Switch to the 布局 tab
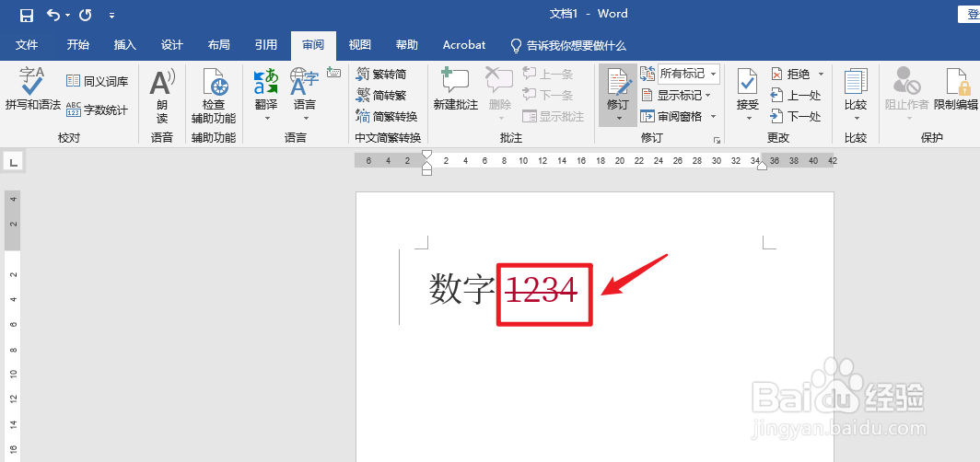 [x=219, y=45]
